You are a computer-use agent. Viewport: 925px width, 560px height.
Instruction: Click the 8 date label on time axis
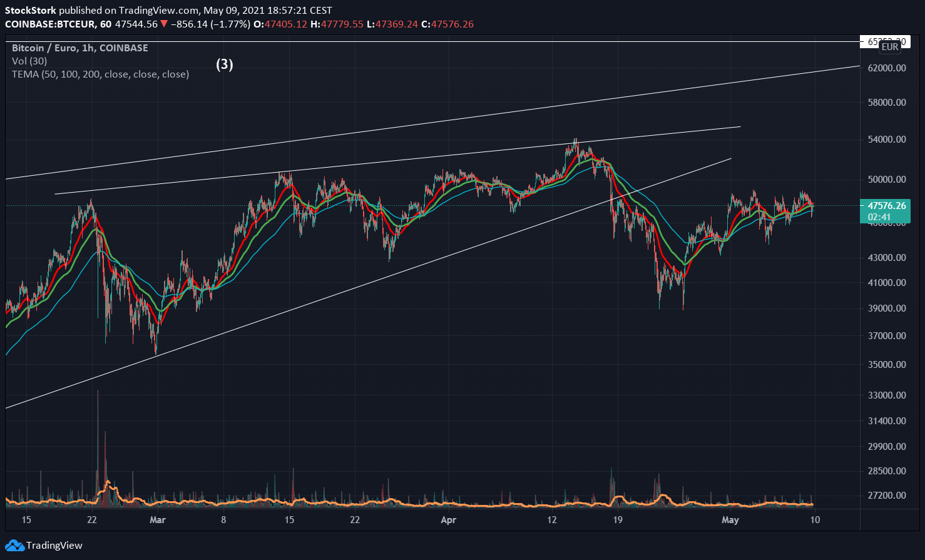click(x=223, y=520)
